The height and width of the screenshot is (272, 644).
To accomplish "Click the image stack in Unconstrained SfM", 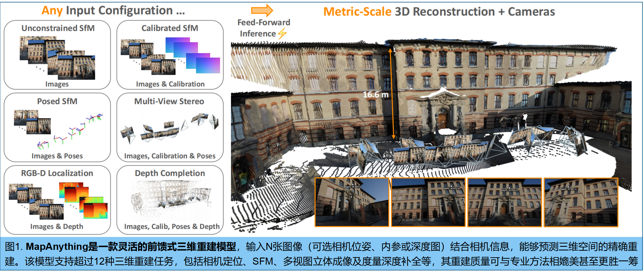I will [x=57, y=57].
